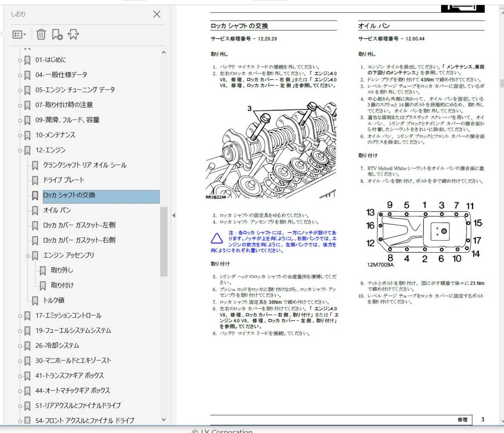Collapse the 12-エンジン bookmark
This screenshot has width=504, height=433.
[x=19, y=150]
